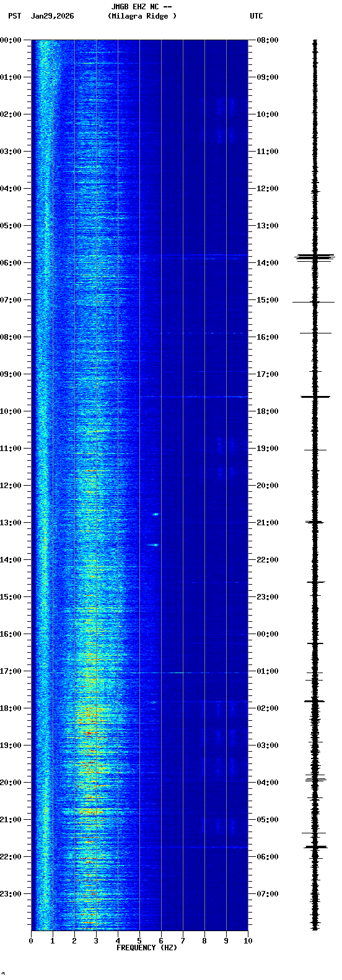
Task: Click the 0 tick on frequency axis
Action: click(x=31, y=941)
